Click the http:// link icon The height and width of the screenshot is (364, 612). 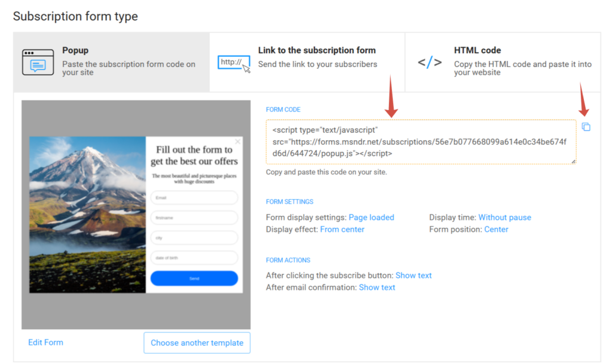[234, 63]
